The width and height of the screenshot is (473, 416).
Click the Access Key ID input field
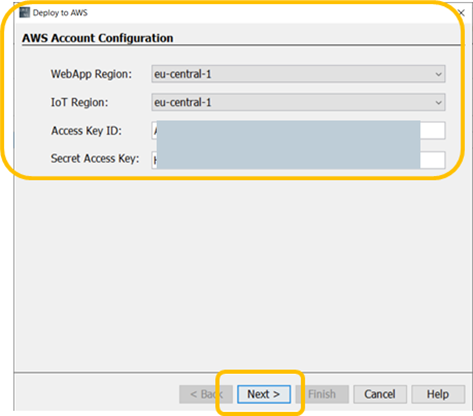pyautogui.click(x=298, y=130)
